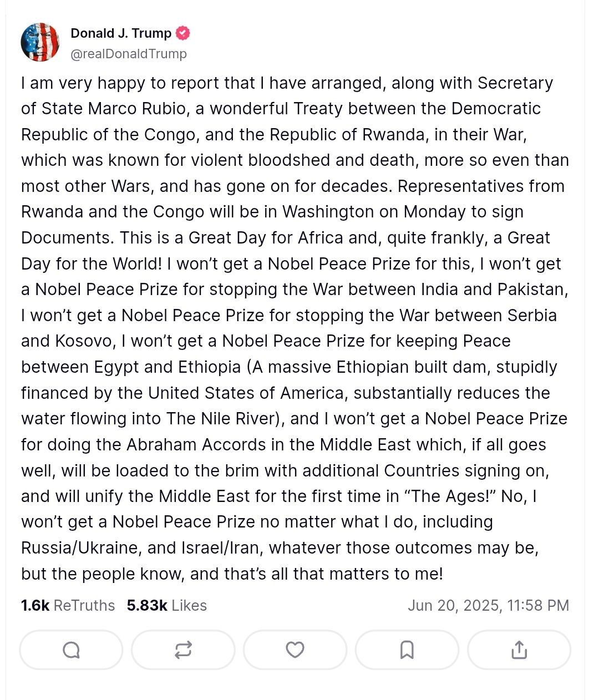The width and height of the screenshot is (599, 700).
Task: View the 1.6k ReTruths list
Action: pyautogui.click(x=68, y=605)
